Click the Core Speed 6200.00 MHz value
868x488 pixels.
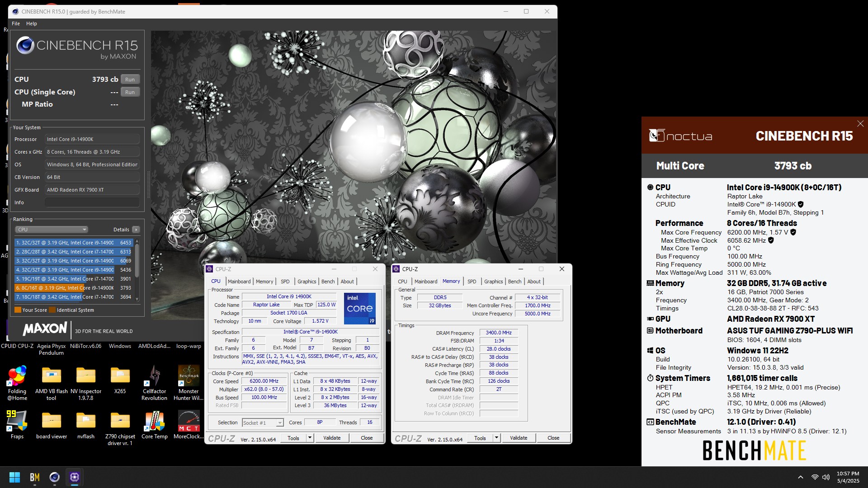(x=264, y=381)
